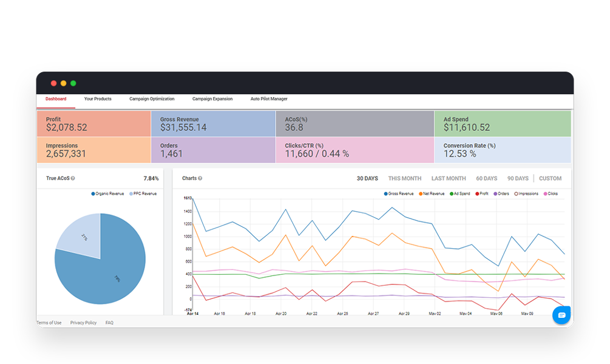Image resolution: width=610 pixels, height=364 pixels.
Task: Open the live chat support bubble
Action: (561, 315)
